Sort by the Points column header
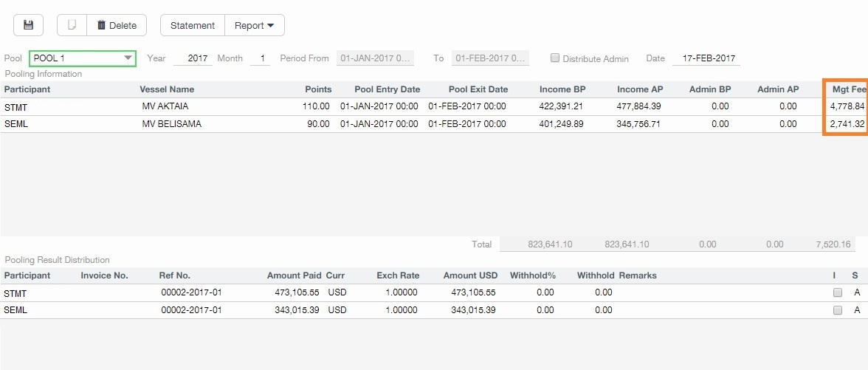Viewport: 868px width, 370px height. click(x=318, y=89)
